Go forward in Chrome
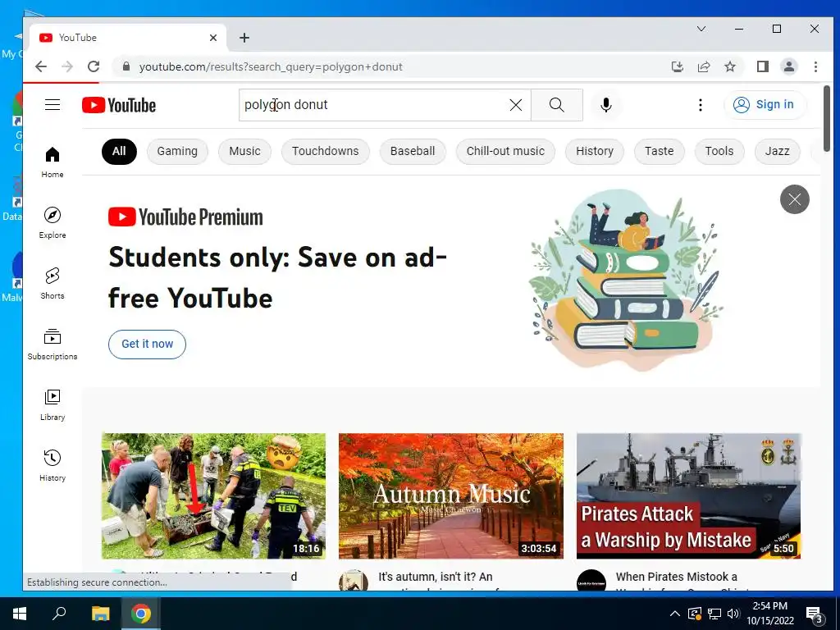This screenshot has height=630, width=840. click(67, 66)
